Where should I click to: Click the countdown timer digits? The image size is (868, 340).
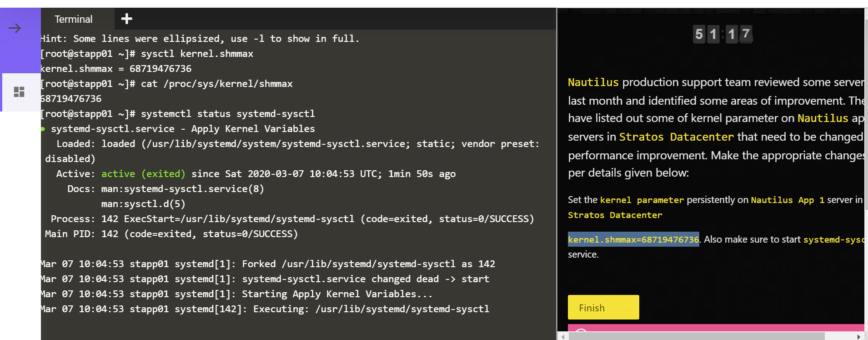click(722, 34)
